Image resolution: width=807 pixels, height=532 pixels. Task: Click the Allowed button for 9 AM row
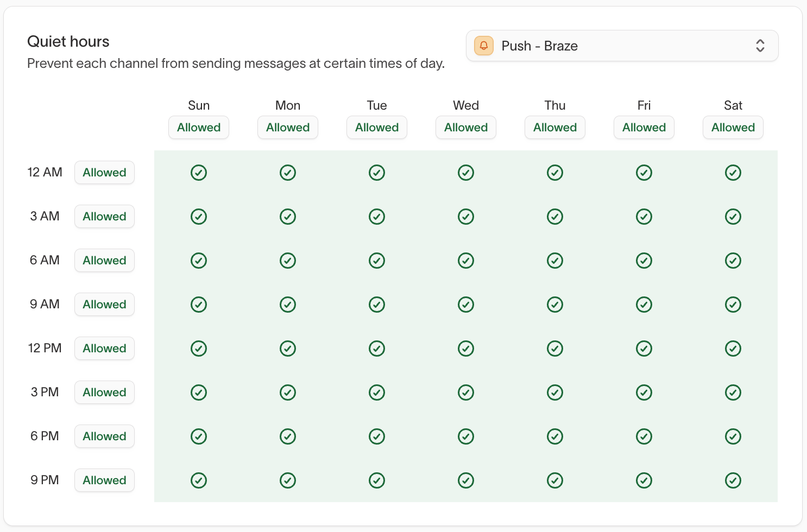point(104,305)
